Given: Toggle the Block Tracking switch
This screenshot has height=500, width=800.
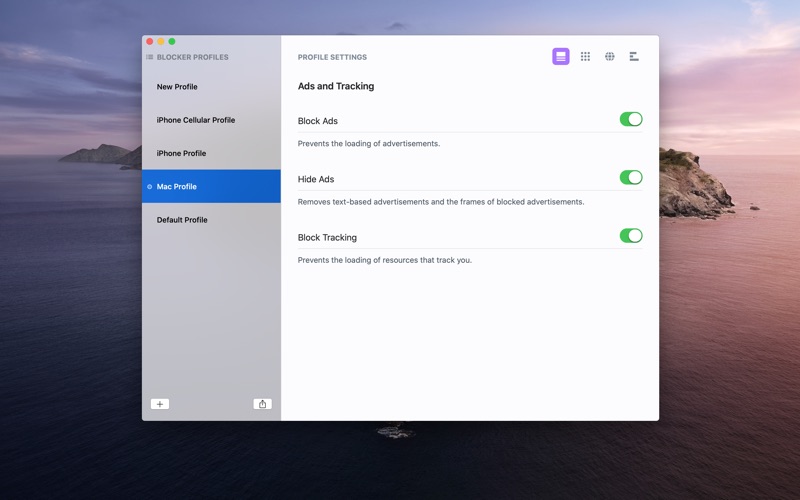Looking at the screenshot, I should (x=631, y=236).
